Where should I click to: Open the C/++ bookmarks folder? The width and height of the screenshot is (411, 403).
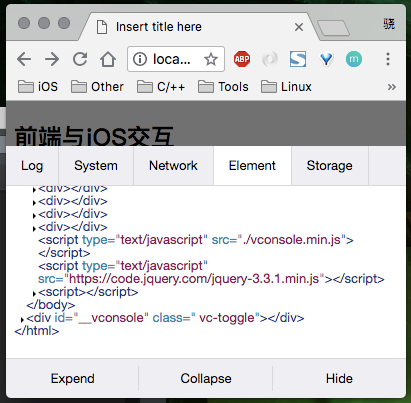(x=161, y=87)
